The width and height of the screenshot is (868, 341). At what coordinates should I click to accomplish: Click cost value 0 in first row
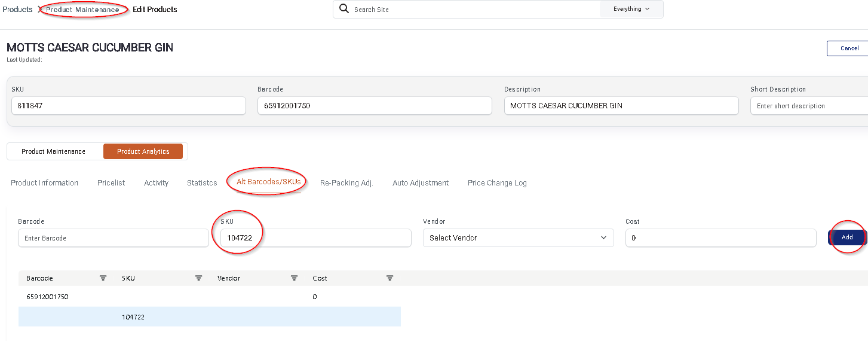(315, 297)
